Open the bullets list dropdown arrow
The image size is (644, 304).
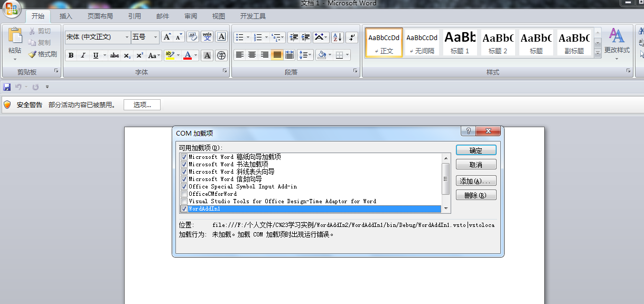click(248, 37)
